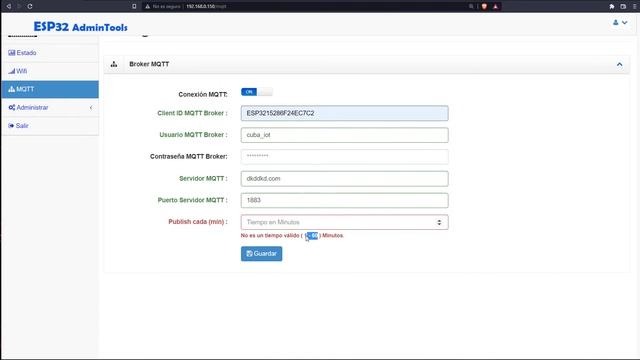The height and width of the screenshot is (360, 640).
Task: Open the Estado page in the sidebar
Action: [50, 53]
